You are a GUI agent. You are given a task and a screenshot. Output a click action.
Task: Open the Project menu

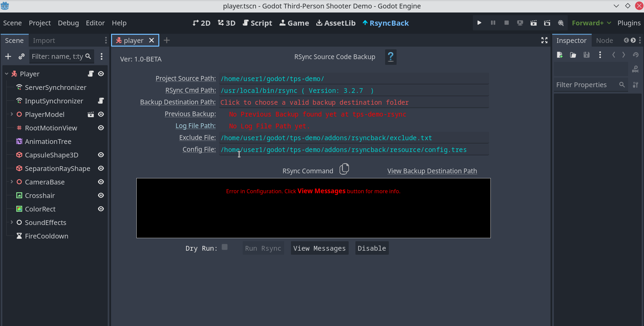40,23
